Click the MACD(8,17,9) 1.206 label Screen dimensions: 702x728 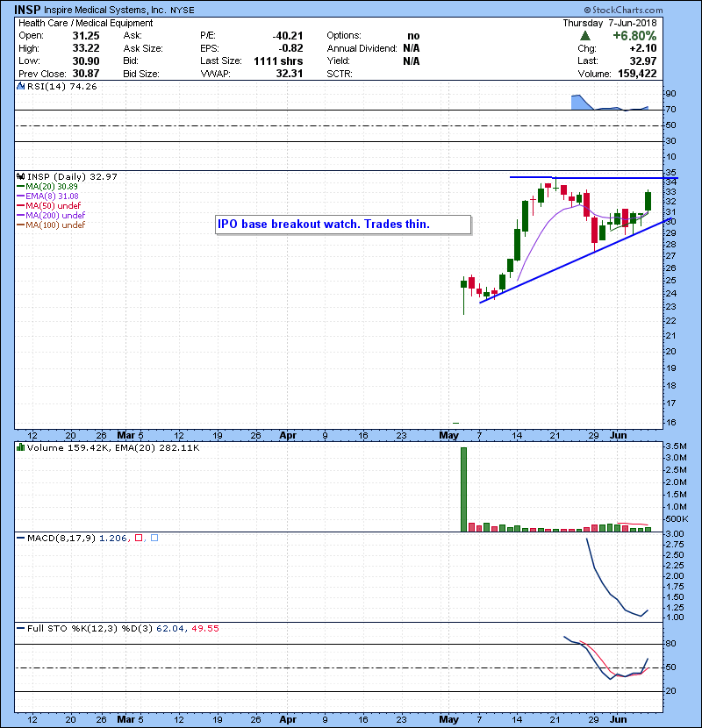[x=76, y=539]
